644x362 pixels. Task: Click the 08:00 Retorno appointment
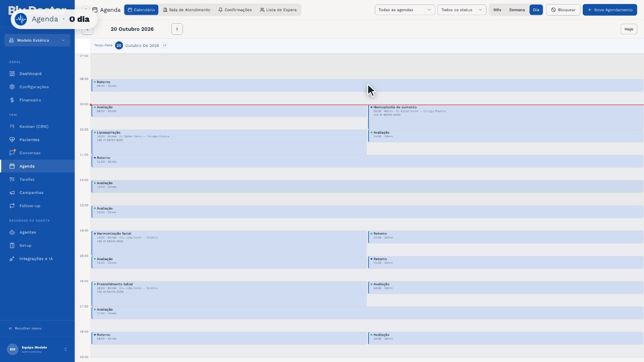(x=368, y=85)
